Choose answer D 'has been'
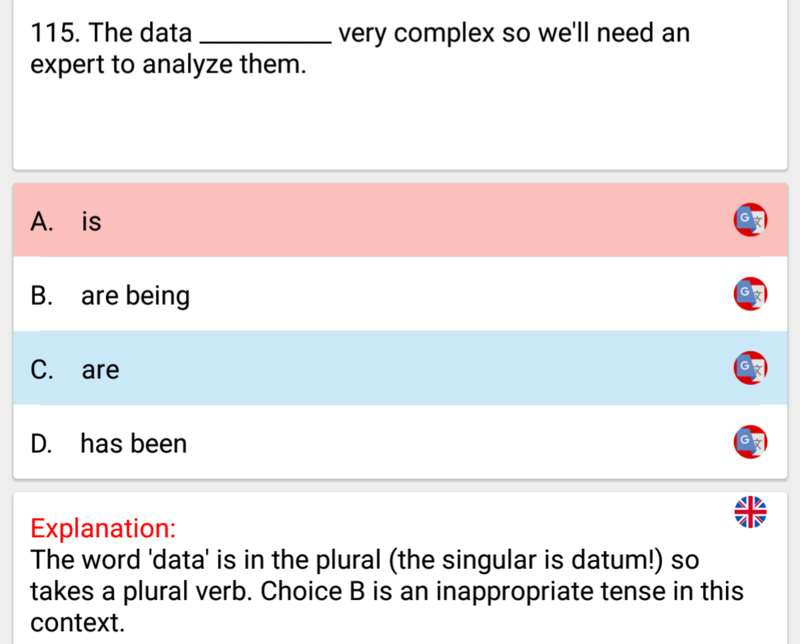The image size is (800, 644). 400,442
